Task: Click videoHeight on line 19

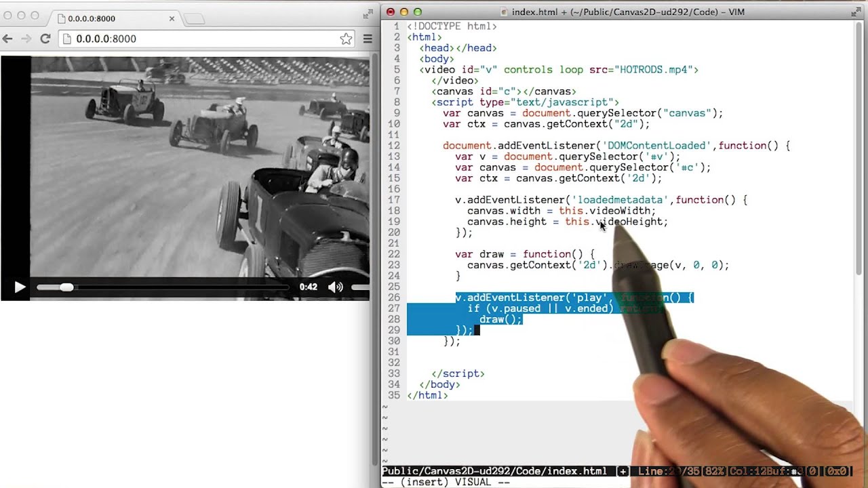Action: (x=629, y=222)
